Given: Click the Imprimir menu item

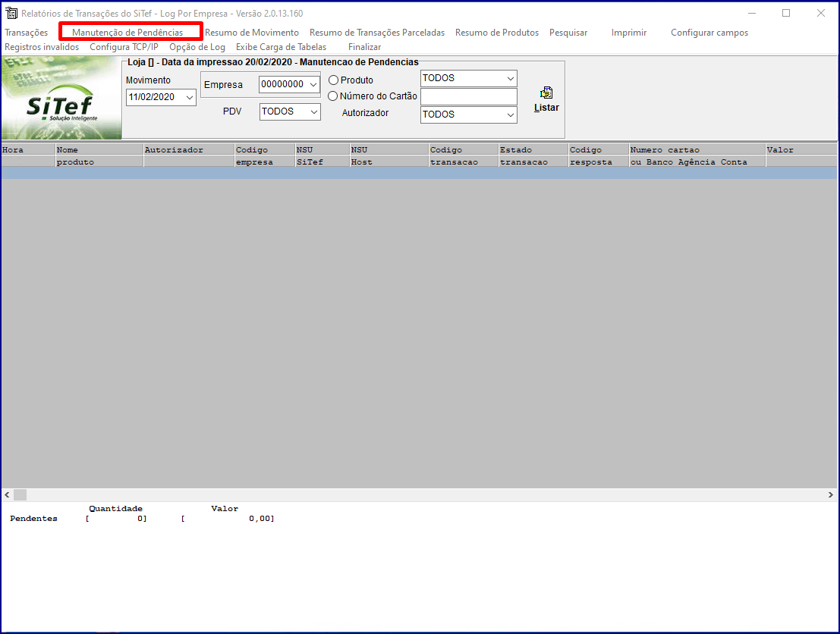Looking at the screenshot, I should point(629,33).
